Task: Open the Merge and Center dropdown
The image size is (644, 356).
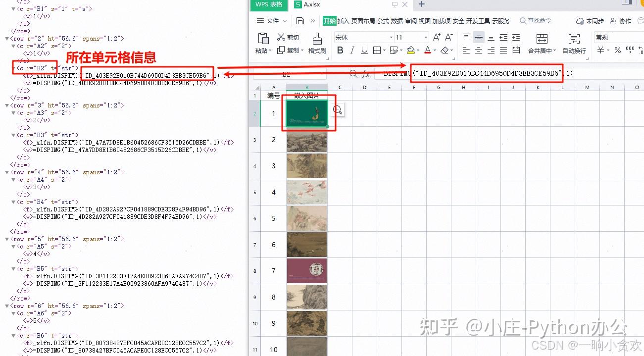Action: click(543, 51)
